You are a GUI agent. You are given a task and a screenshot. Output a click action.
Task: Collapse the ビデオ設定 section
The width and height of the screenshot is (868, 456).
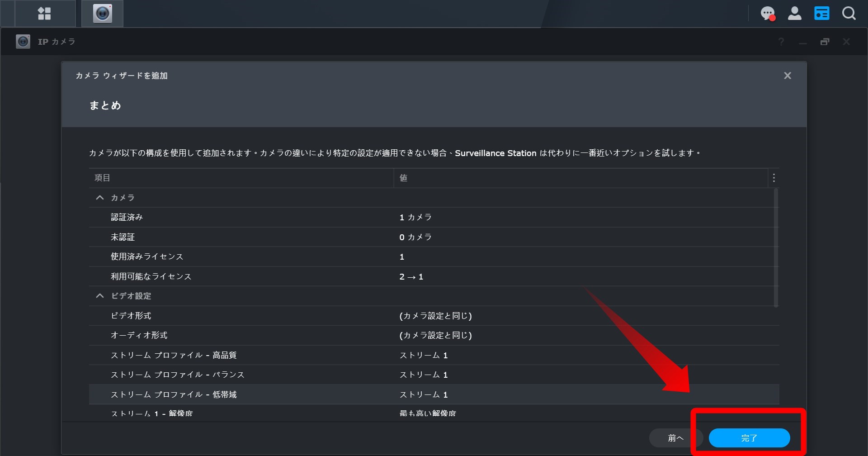(x=99, y=295)
